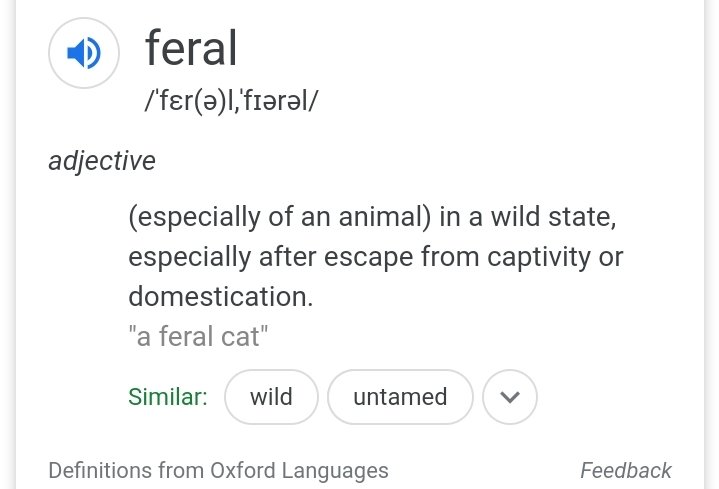The width and height of the screenshot is (719, 489).
Task: Click the "wild" similar word chip
Action: 271,397
